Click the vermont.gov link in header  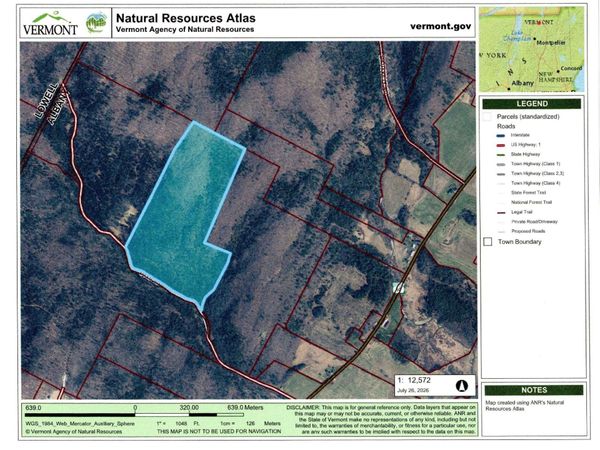pyautogui.click(x=440, y=26)
